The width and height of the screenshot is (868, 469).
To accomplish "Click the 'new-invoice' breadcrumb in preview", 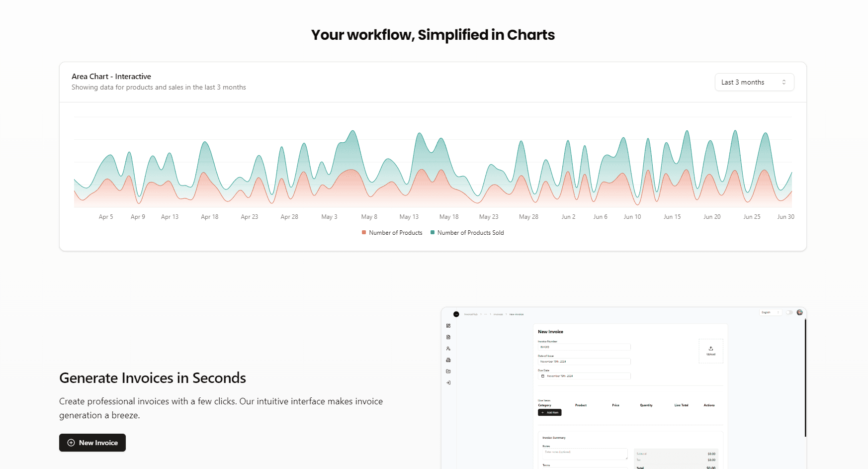I will (x=517, y=314).
